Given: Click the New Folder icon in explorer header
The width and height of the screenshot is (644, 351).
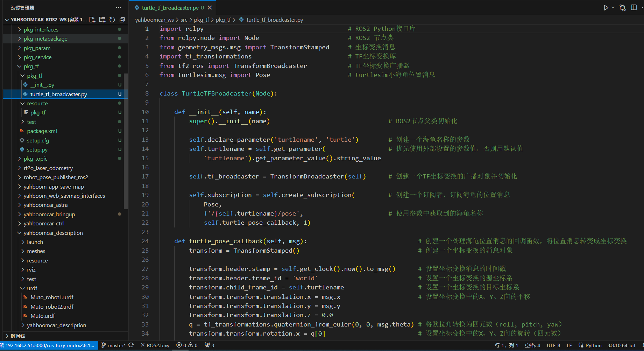Looking at the screenshot, I should point(102,20).
